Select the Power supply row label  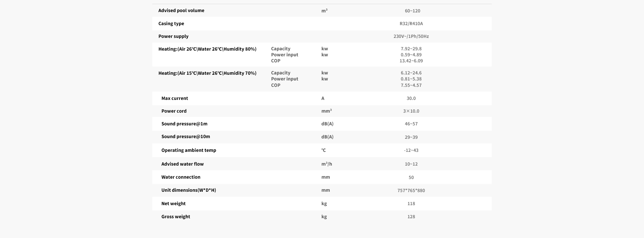click(173, 36)
